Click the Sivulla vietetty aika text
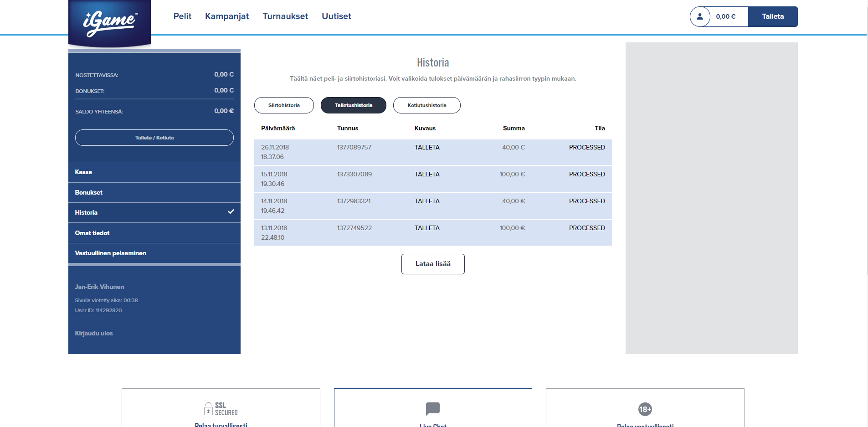This screenshot has height=427, width=868. pos(106,300)
